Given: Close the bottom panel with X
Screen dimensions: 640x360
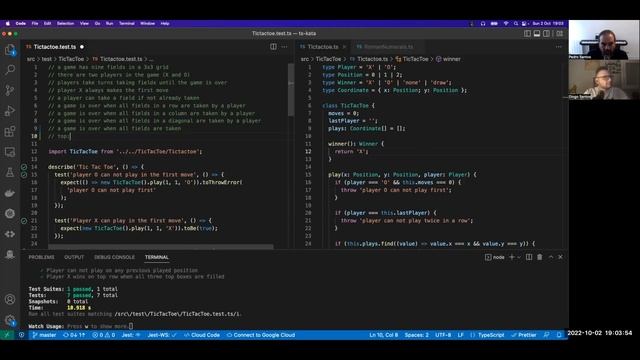Looking at the screenshot, I should click(x=560, y=257).
